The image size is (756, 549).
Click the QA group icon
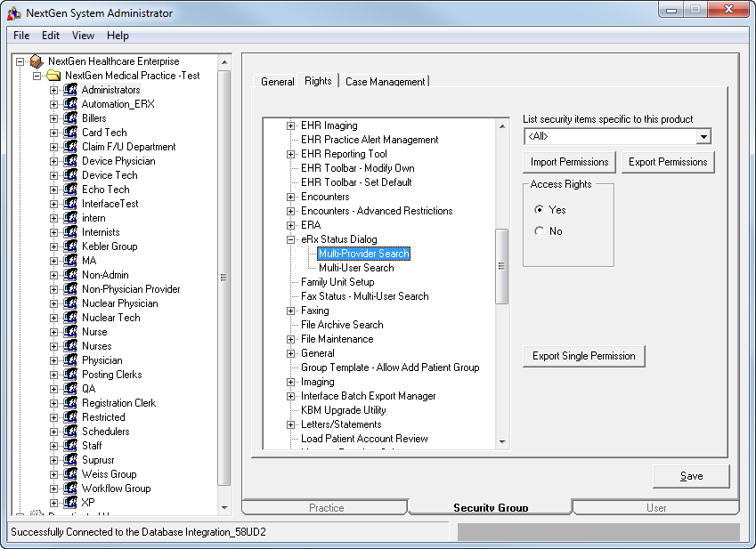pyautogui.click(x=70, y=389)
